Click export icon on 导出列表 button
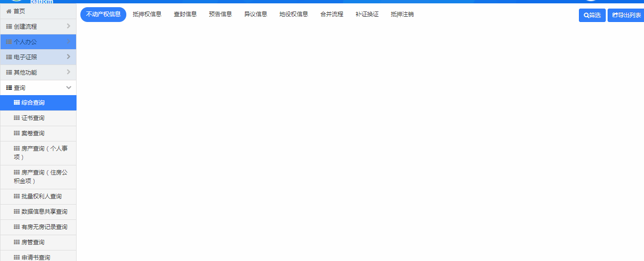This screenshot has width=644, height=261. 615,15
